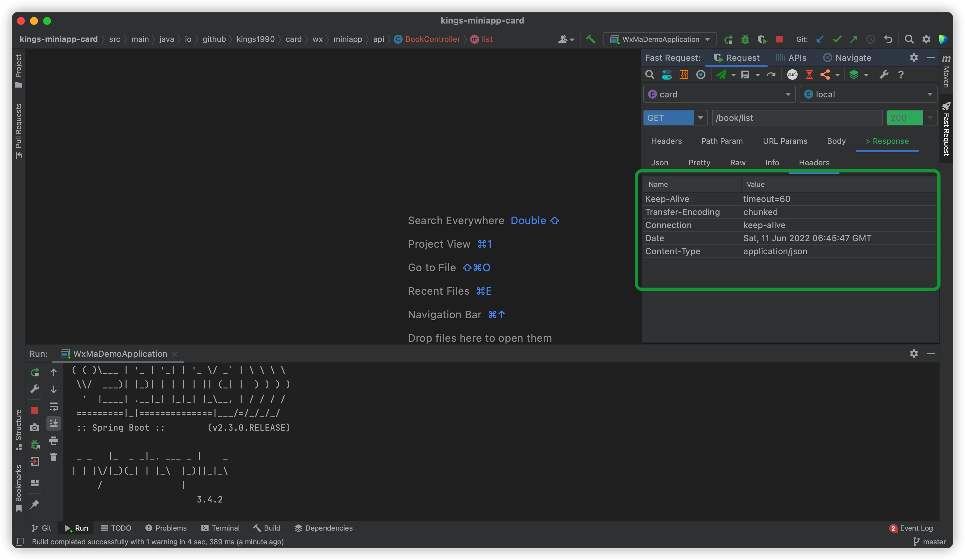Click the Git commit green checkmark
Viewport: 965px width, 560px height.
pos(837,39)
